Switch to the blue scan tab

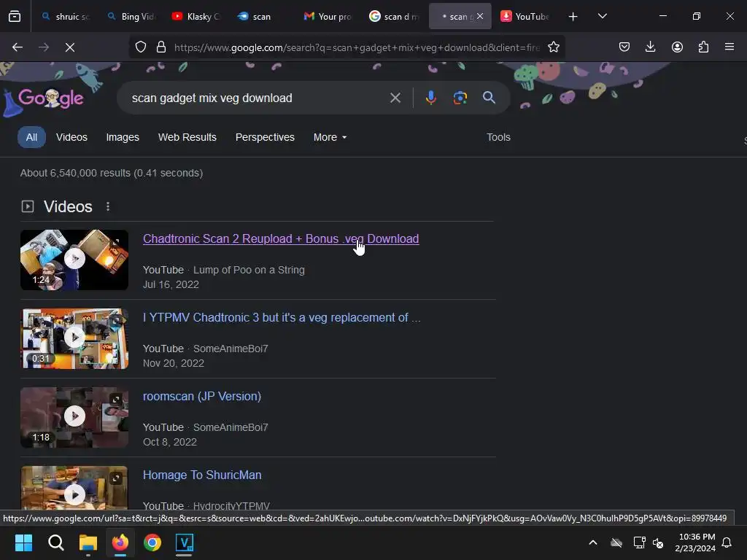(262, 16)
